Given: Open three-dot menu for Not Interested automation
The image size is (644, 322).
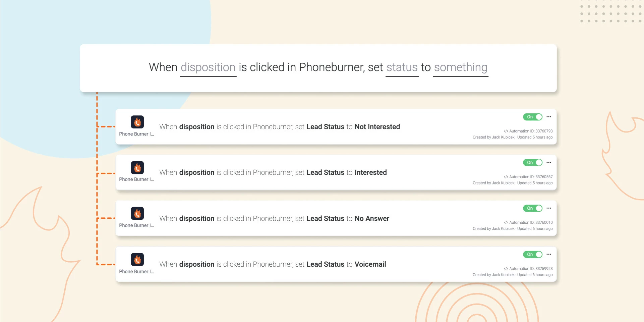Looking at the screenshot, I should 549,117.
